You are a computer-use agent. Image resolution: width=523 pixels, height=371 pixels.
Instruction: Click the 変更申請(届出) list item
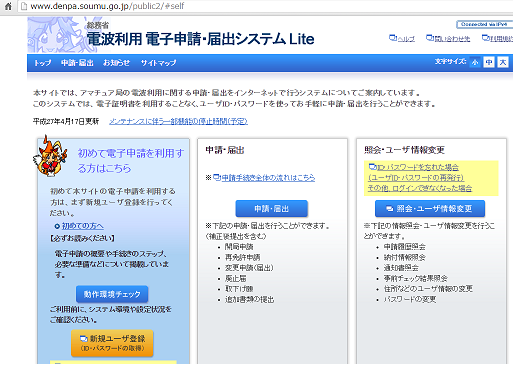point(249,268)
